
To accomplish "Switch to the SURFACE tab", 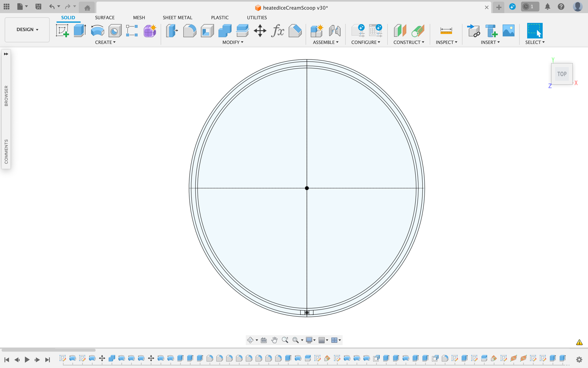I will click(x=105, y=17).
